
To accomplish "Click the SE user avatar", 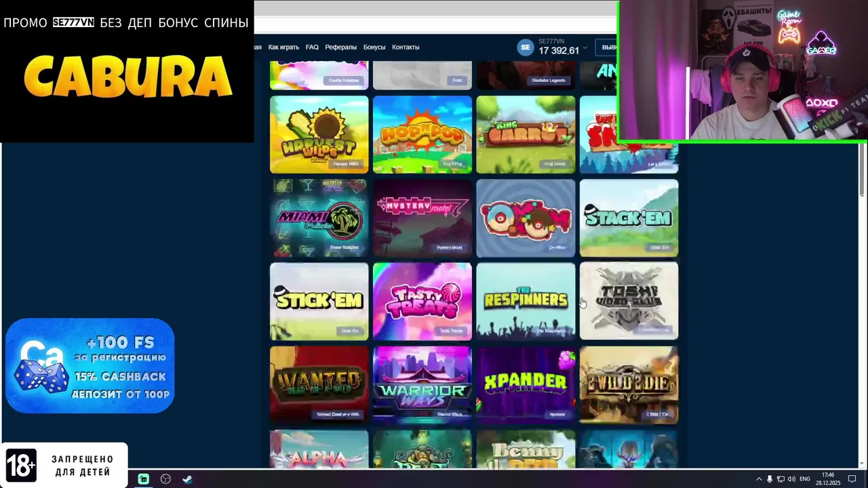I will (525, 47).
